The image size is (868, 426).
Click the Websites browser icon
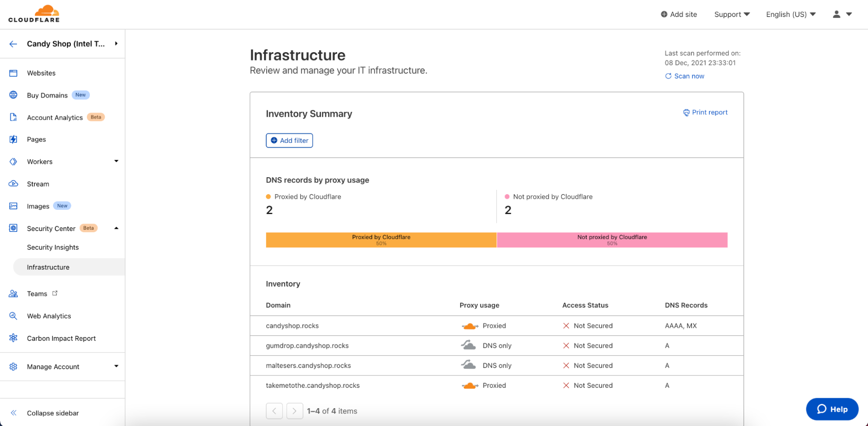[x=13, y=73]
